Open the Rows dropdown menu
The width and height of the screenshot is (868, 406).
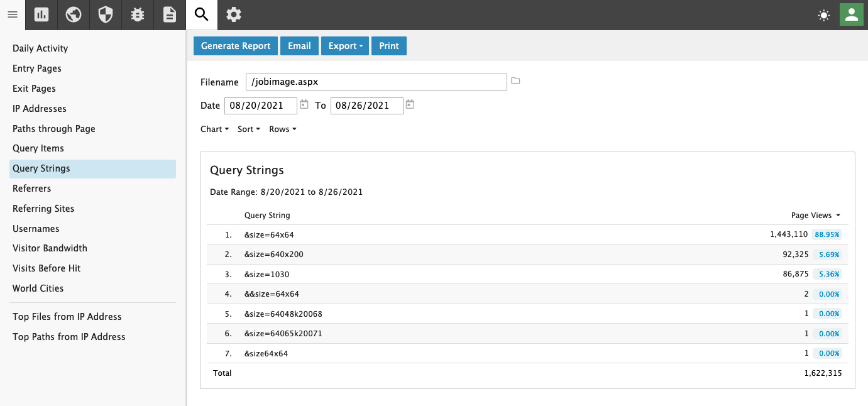282,129
